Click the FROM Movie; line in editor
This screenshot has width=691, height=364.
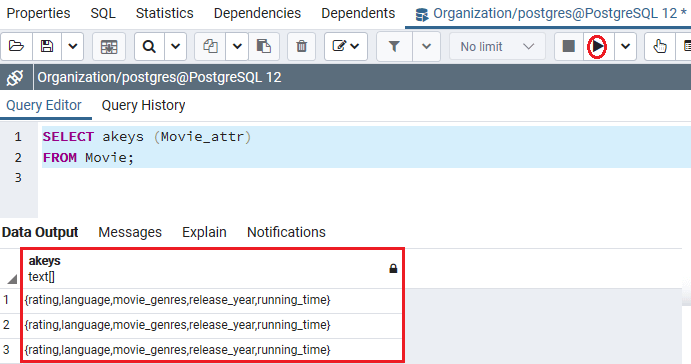point(88,157)
